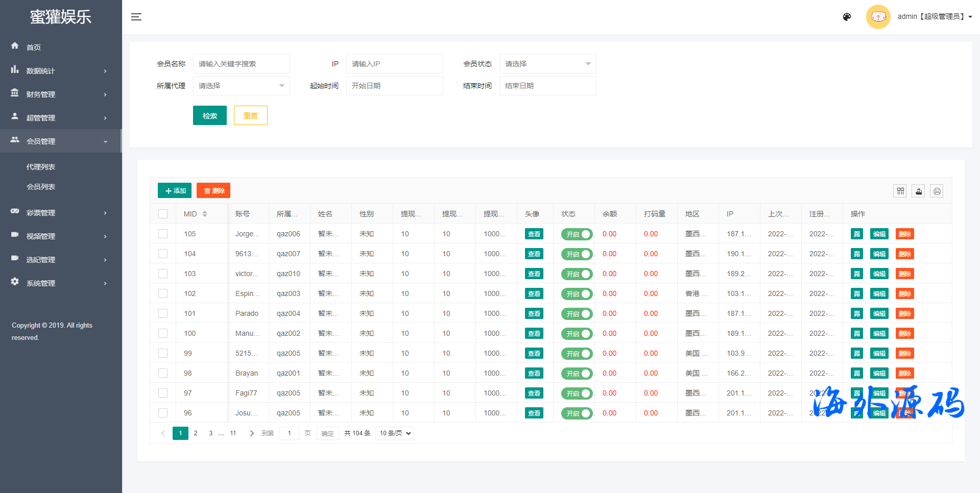Toggle the status switch for member 105
The image size is (980, 493).
coord(577,234)
